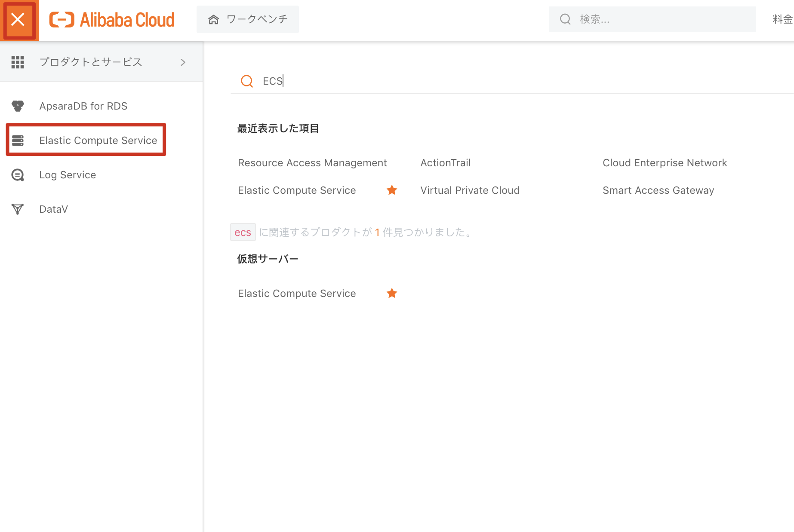Open ApsaraDB for RDS in sidebar
The height and width of the screenshot is (532, 794).
(x=83, y=106)
